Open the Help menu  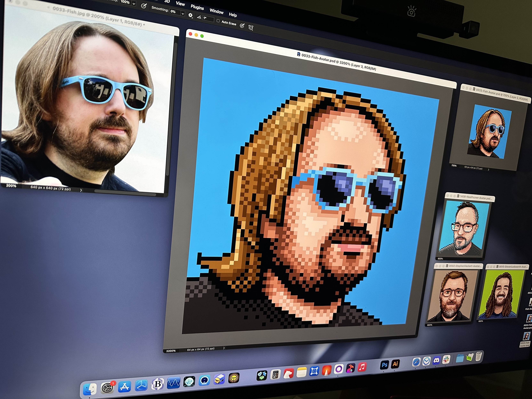pos(233,15)
